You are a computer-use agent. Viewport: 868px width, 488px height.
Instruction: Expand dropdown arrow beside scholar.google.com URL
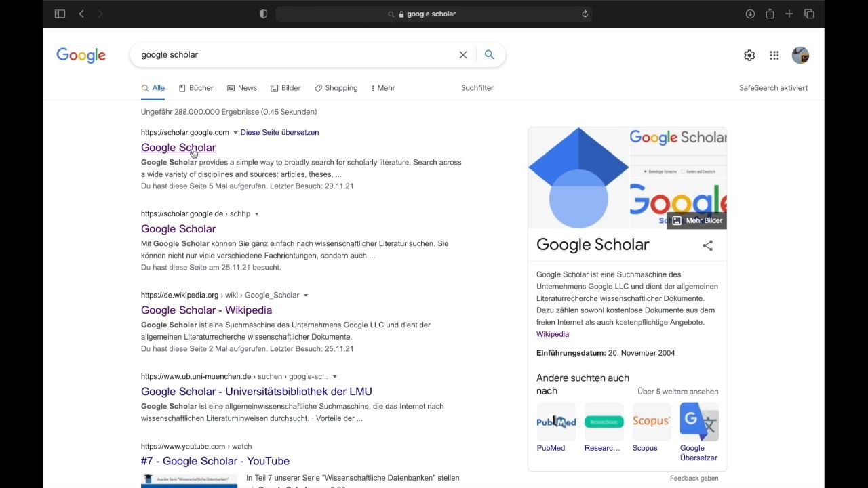coord(236,133)
